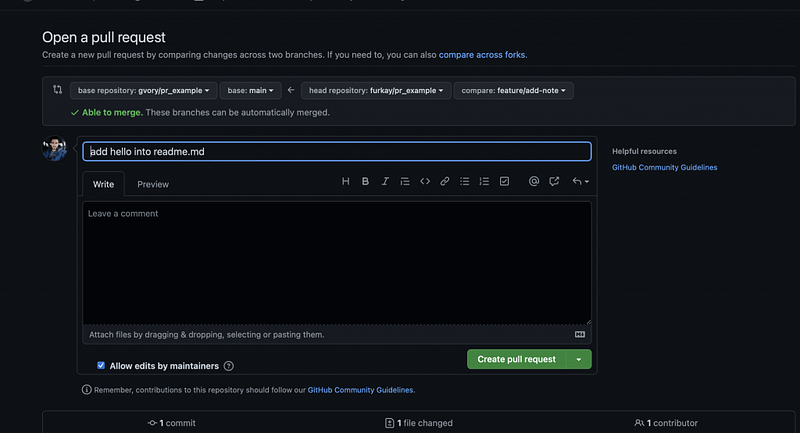The height and width of the screenshot is (433, 800).
Task: Click the Create pull request button
Action: tap(516, 359)
